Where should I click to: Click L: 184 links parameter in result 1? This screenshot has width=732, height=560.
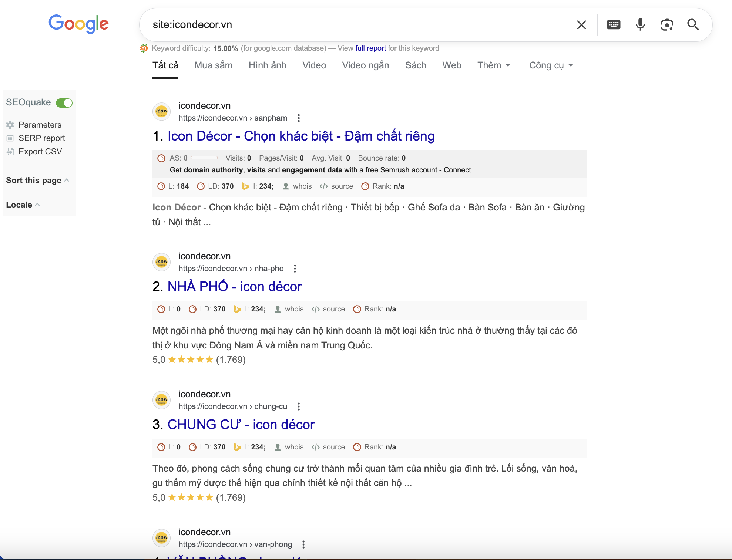click(x=173, y=186)
